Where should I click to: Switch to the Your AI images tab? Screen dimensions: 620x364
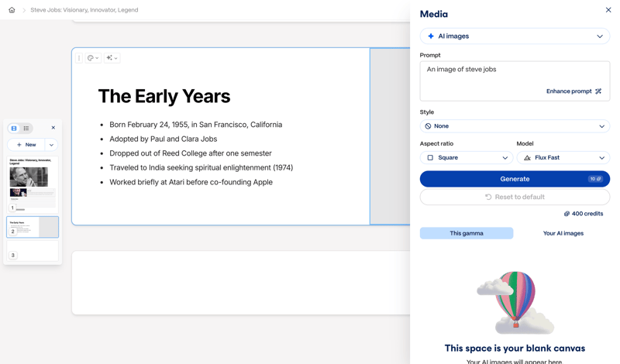563,233
